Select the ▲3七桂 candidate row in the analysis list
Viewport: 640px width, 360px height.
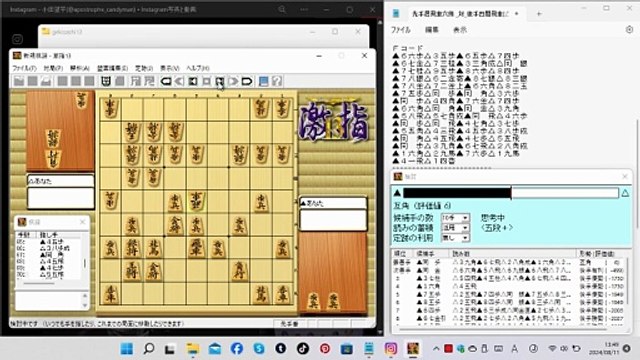pos(509,278)
